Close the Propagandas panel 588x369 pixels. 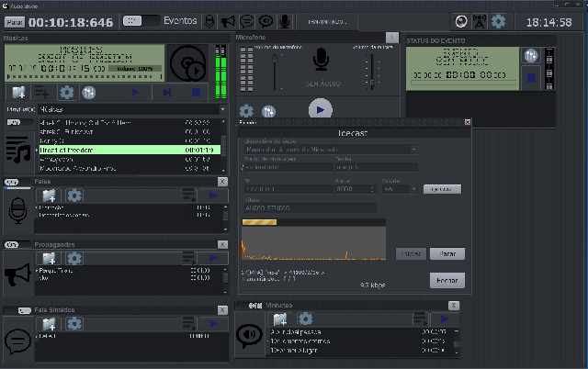(222, 245)
